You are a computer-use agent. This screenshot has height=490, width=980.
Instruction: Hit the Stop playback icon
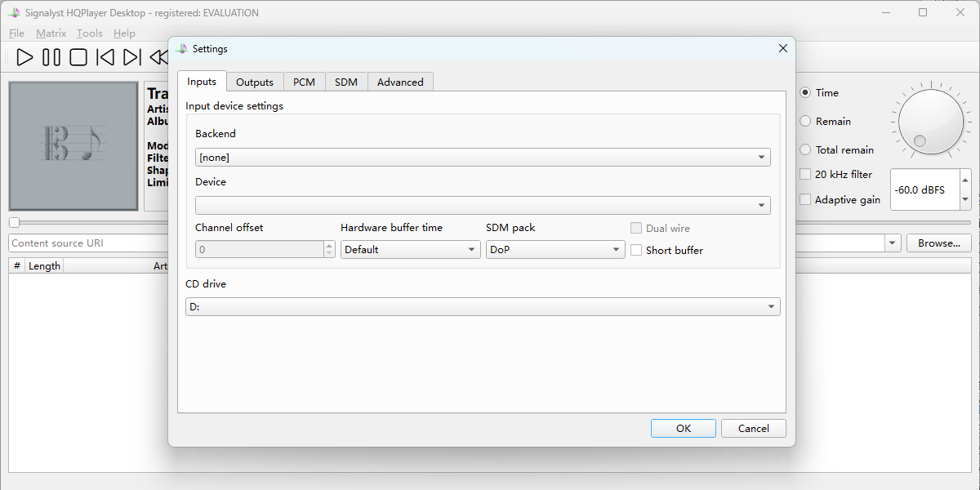(78, 57)
